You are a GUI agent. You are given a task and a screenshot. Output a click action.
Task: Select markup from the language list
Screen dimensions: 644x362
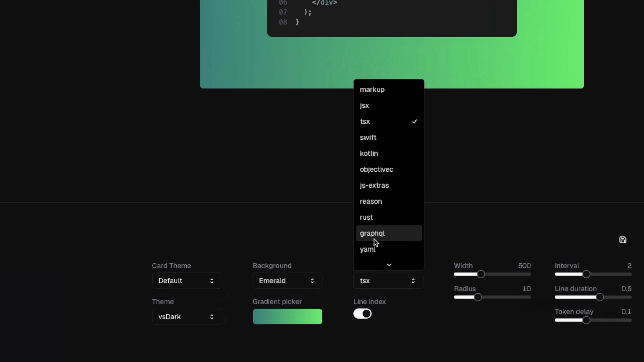[x=389, y=89]
